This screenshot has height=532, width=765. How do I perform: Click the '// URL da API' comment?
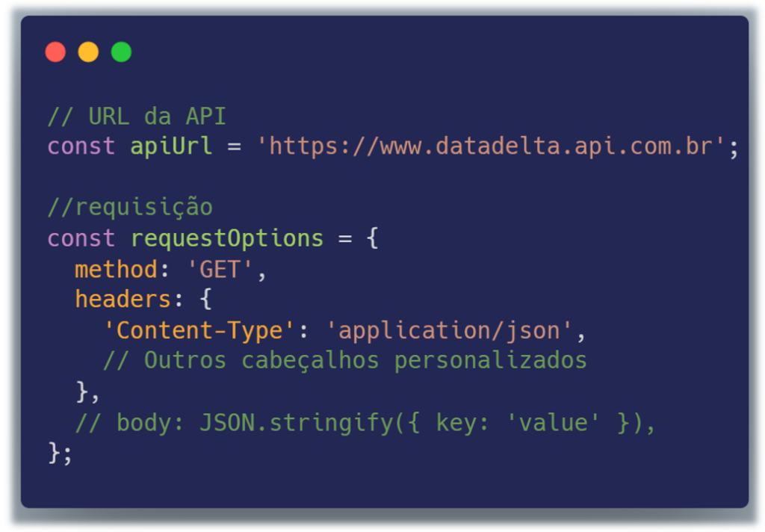[137, 117]
